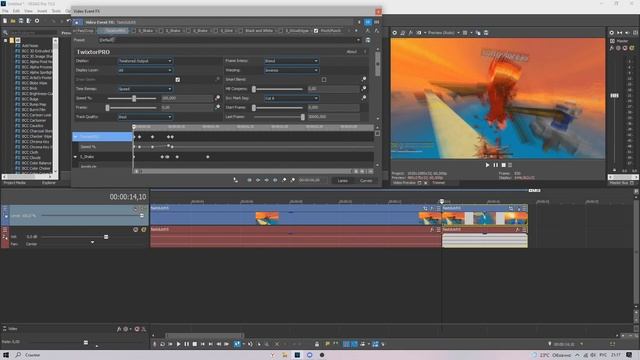Click the Windows Start button
The width and height of the screenshot is (640, 360).
pyautogui.click(x=6, y=355)
